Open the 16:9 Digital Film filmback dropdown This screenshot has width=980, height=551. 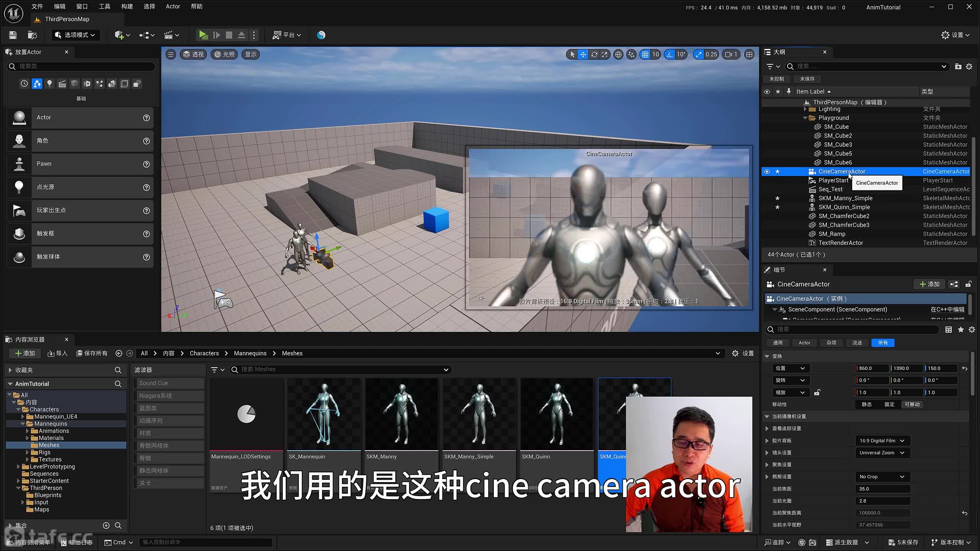coord(882,440)
